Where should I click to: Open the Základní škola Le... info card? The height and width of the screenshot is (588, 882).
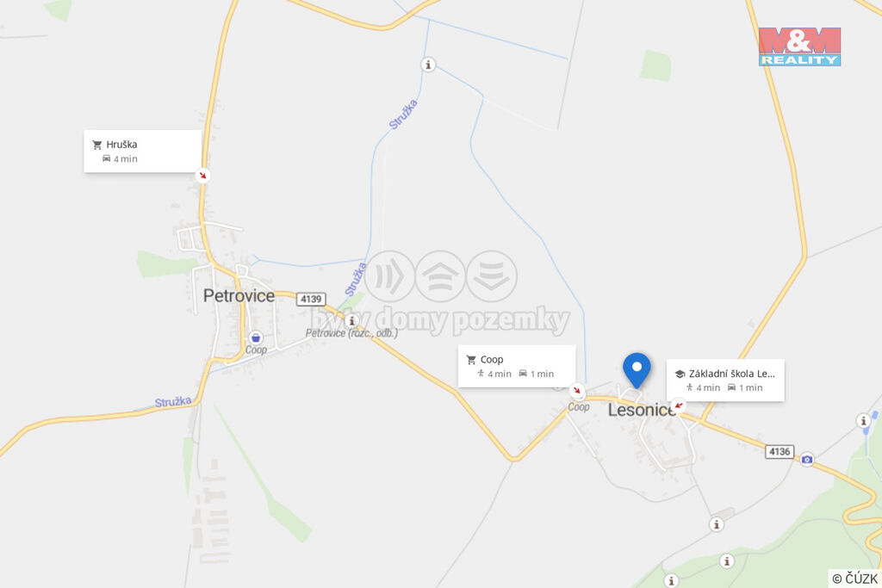click(725, 380)
